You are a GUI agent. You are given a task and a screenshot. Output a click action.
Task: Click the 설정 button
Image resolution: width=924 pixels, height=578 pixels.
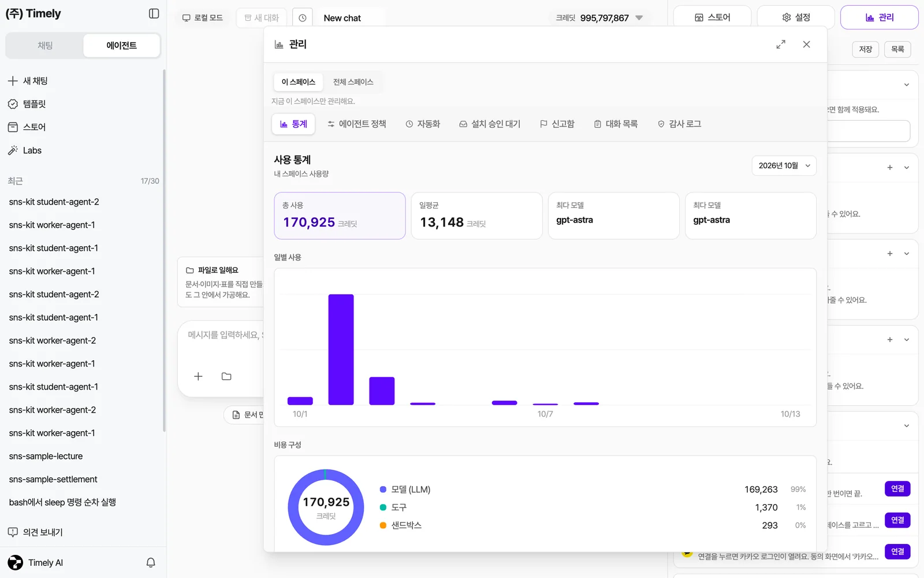tap(796, 17)
